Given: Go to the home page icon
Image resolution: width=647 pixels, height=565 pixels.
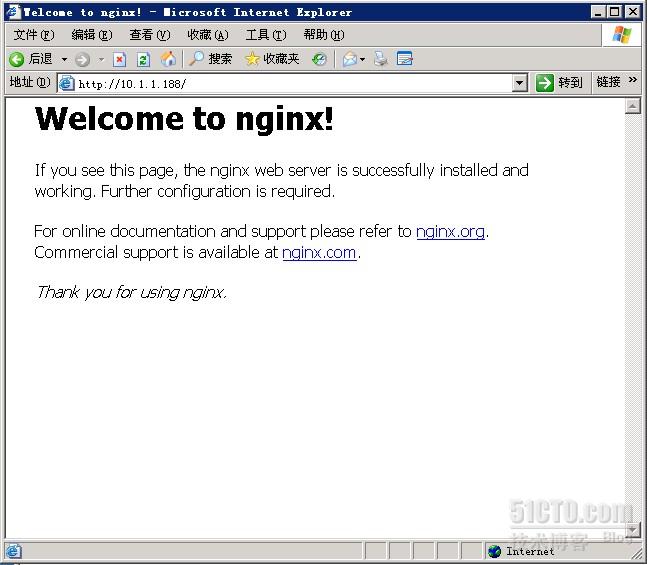Looking at the screenshot, I should point(168,59).
